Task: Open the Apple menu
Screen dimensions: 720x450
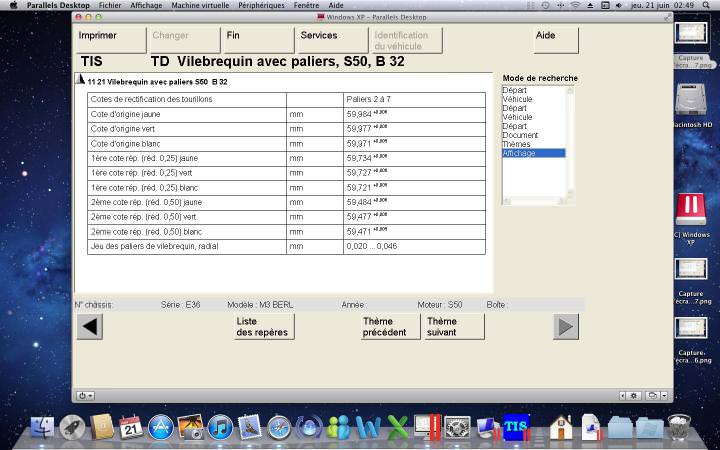Action: coord(13,6)
